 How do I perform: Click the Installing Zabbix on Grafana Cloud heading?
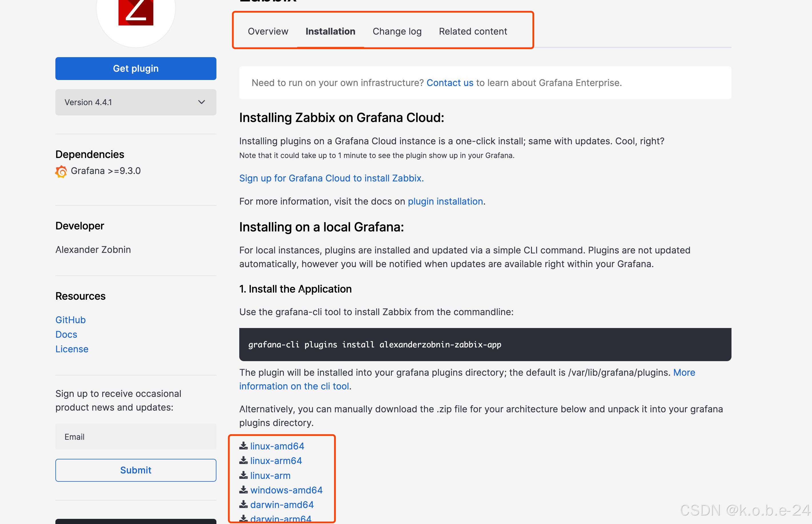click(x=341, y=117)
